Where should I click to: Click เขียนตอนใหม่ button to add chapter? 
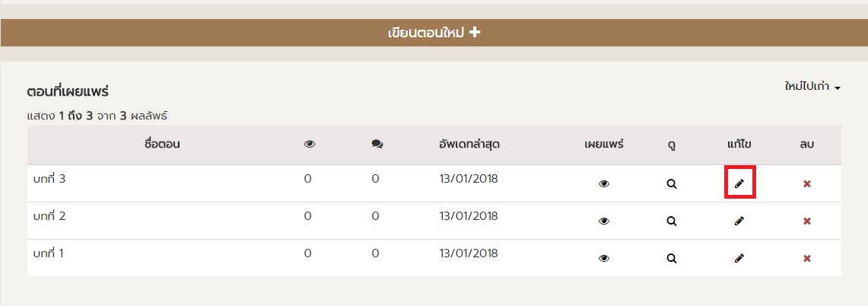[x=434, y=33]
